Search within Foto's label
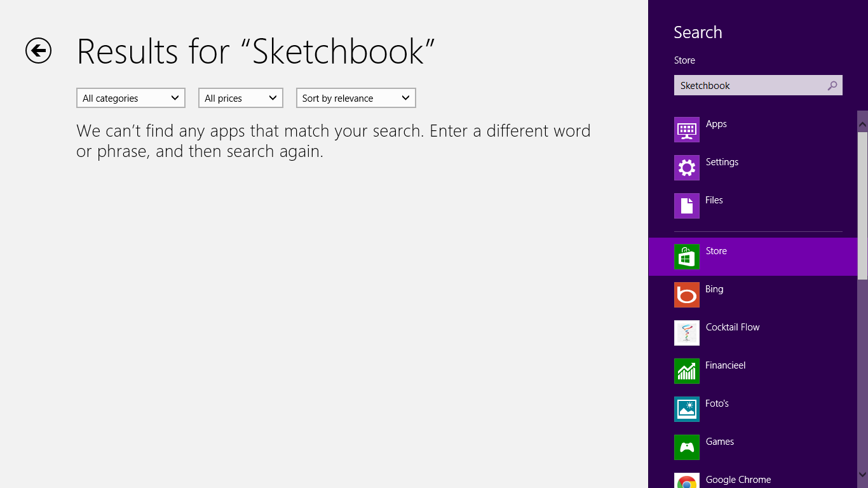Image resolution: width=868 pixels, height=488 pixels. [717, 403]
